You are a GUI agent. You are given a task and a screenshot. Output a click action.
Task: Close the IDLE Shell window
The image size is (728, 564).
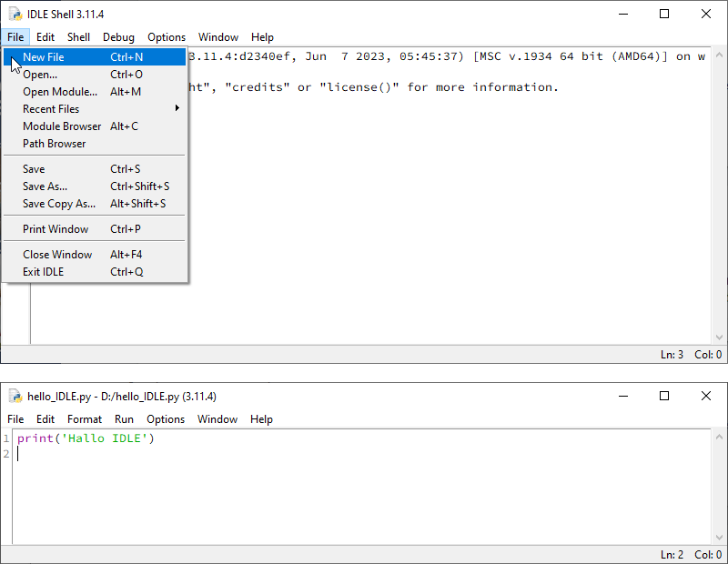point(706,14)
